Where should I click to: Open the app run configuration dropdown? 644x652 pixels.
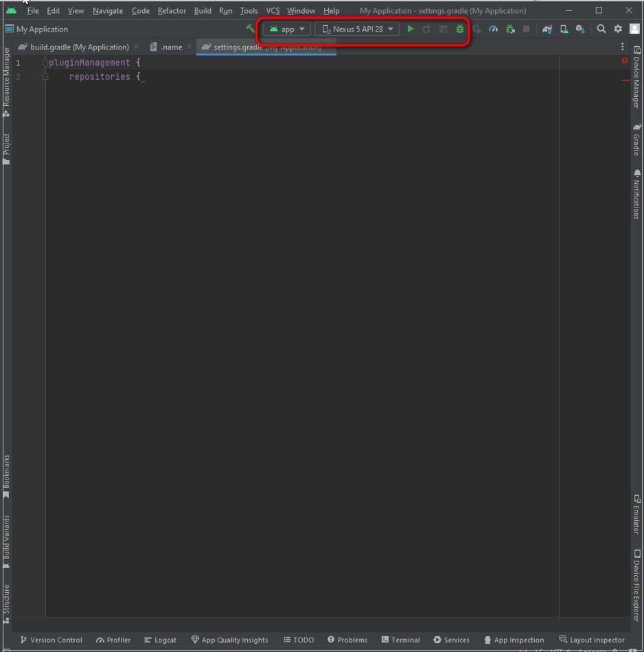[286, 29]
